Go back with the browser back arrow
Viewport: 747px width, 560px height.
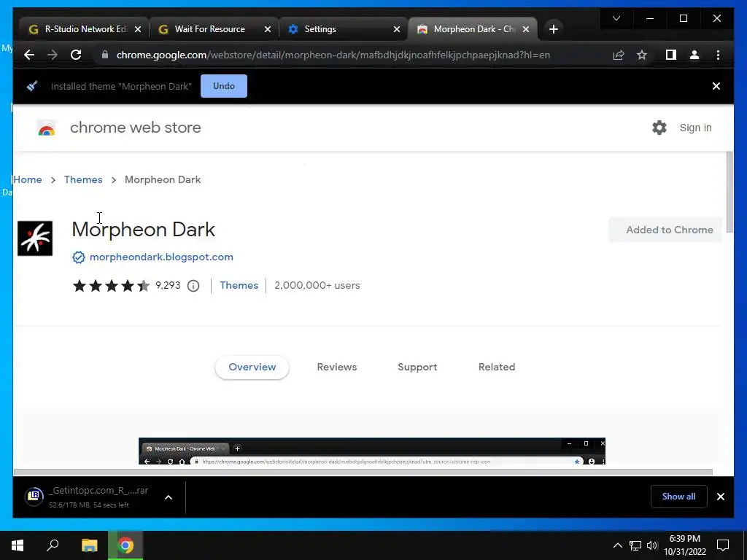29,55
